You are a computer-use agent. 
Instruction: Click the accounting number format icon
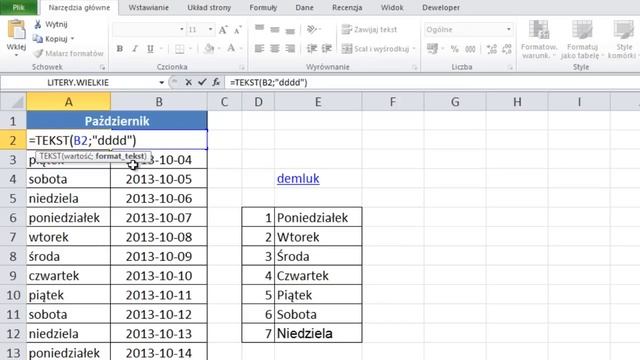click(x=432, y=49)
